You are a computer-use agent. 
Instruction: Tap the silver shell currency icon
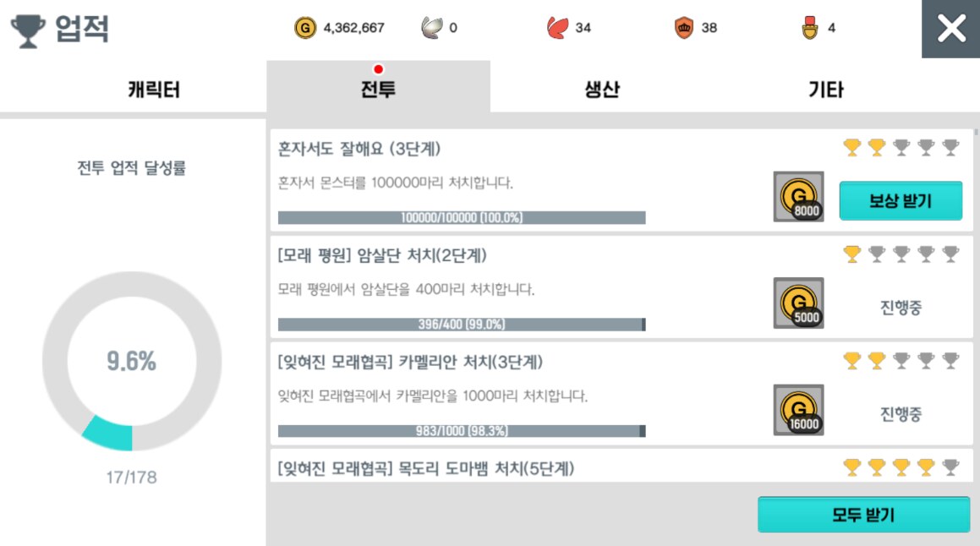[432, 28]
